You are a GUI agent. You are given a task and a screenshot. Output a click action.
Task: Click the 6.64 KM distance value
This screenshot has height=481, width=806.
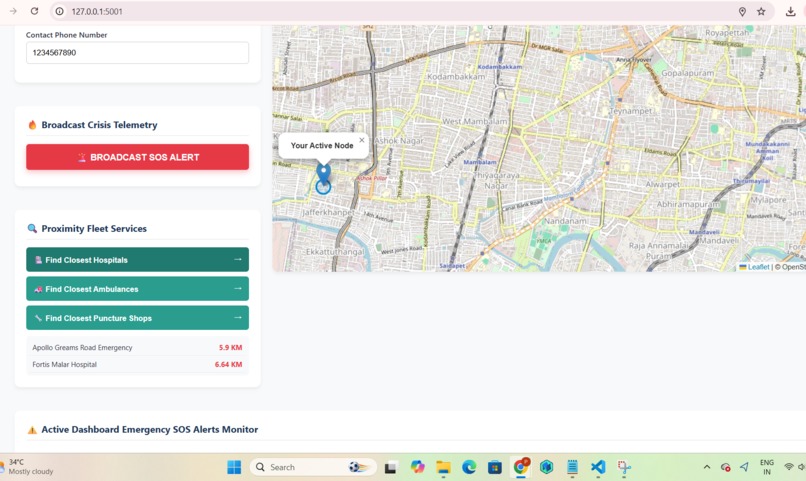[228, 364]
